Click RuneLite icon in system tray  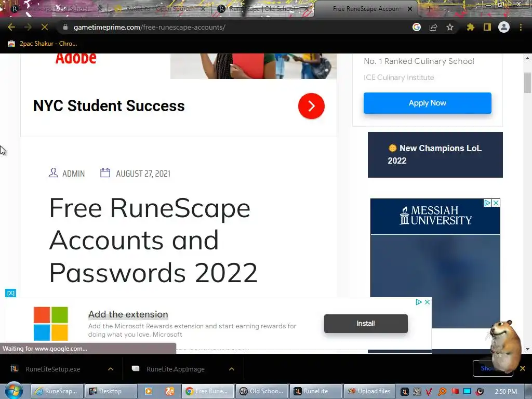(404, 392)
